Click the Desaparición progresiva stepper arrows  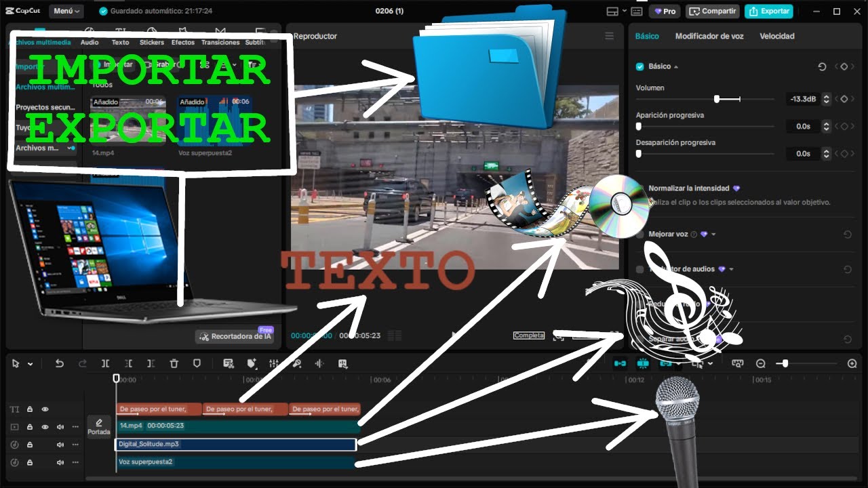pyautogui.click(x=826, y=154)
